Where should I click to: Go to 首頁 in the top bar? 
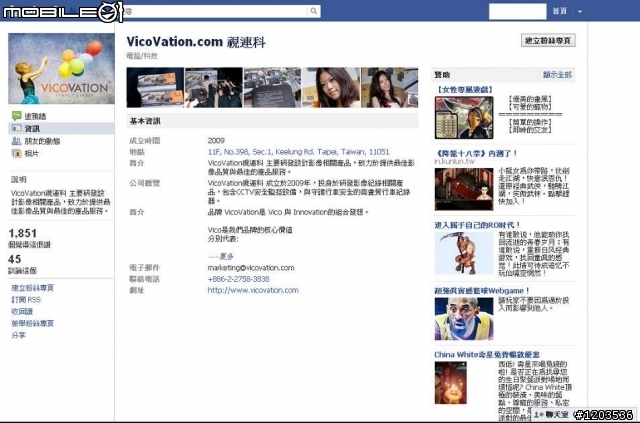[x=560, y=11]
